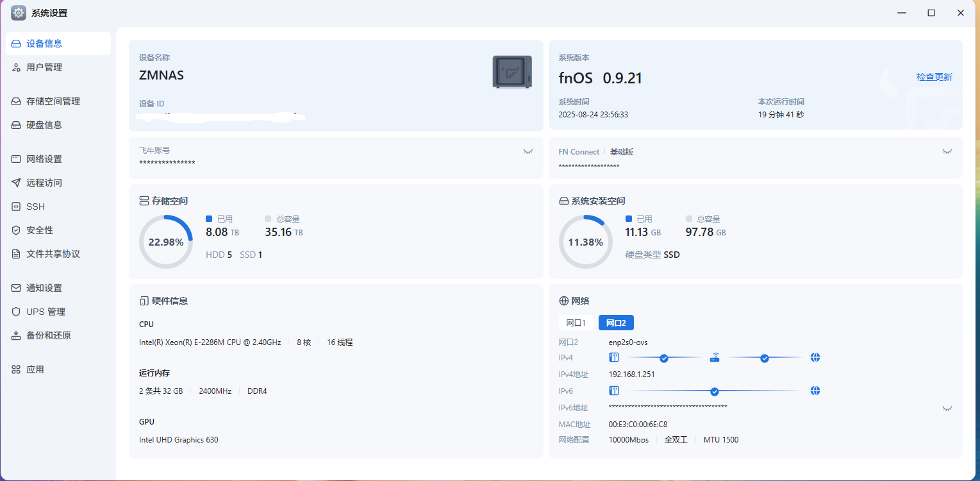The image size is (980, 481).
Task: Click the router icon in IPv4 row
Action: click(x=715, y=358)
